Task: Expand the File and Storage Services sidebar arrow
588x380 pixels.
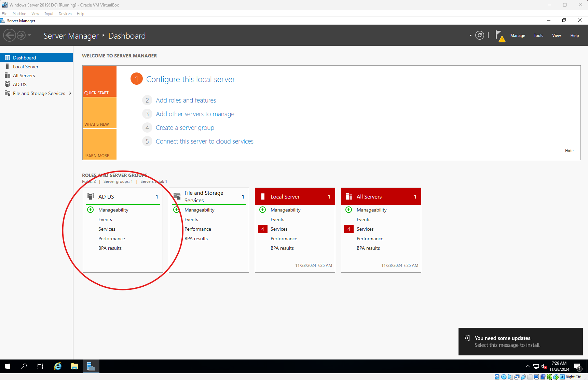Action: pos(70,93)
